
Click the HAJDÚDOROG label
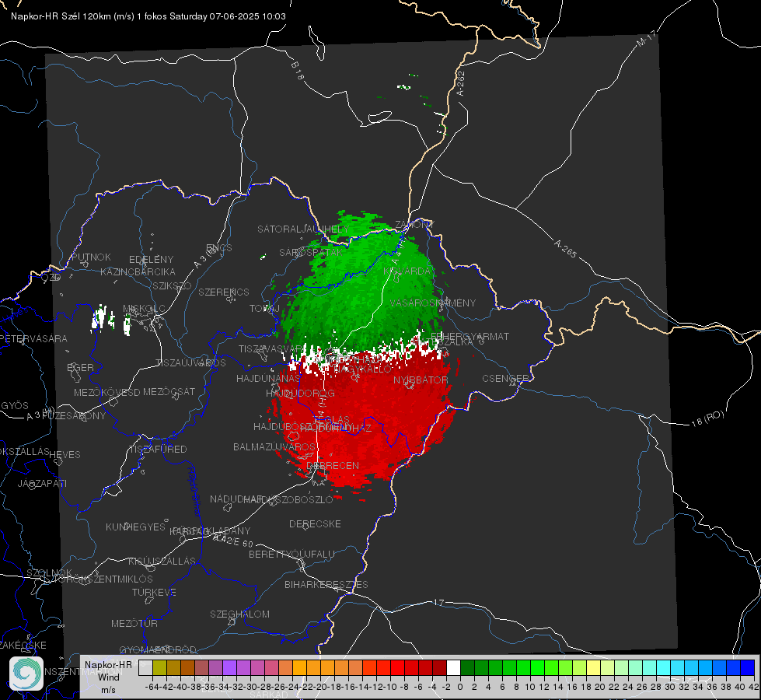pos(300,393)
